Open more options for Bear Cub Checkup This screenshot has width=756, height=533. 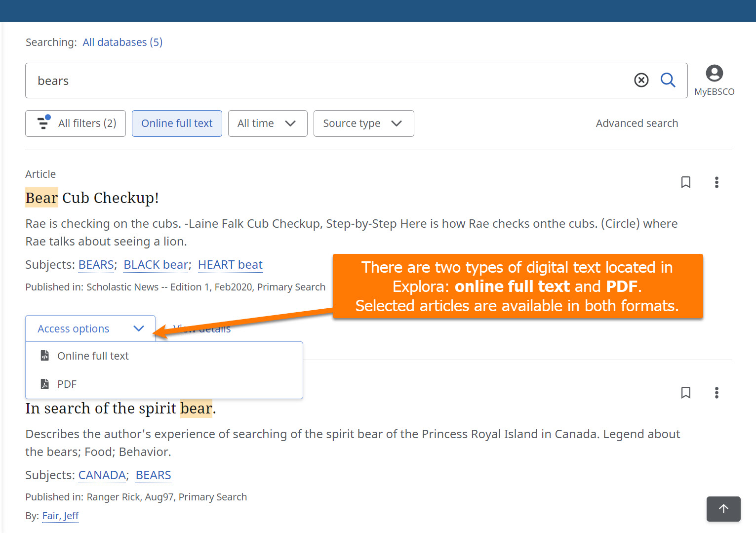(x=716, y=182)
